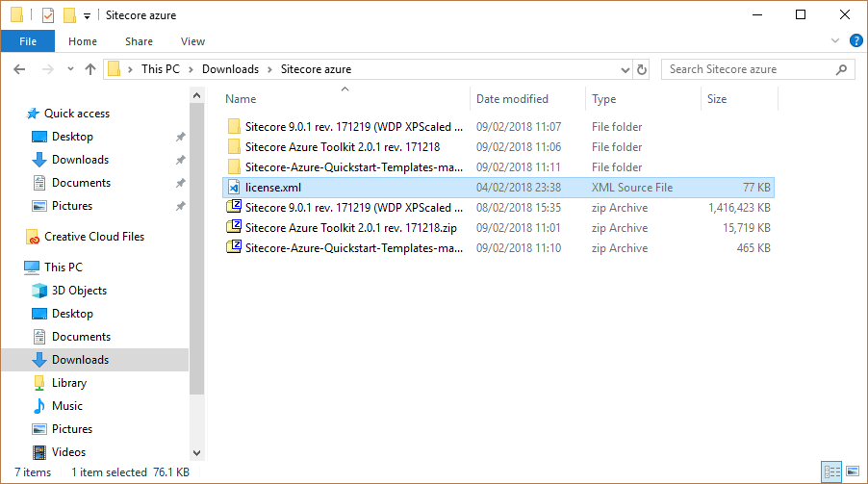Sort by the Date modified column
The image size is (868, 484).
(x=512, y=99)
